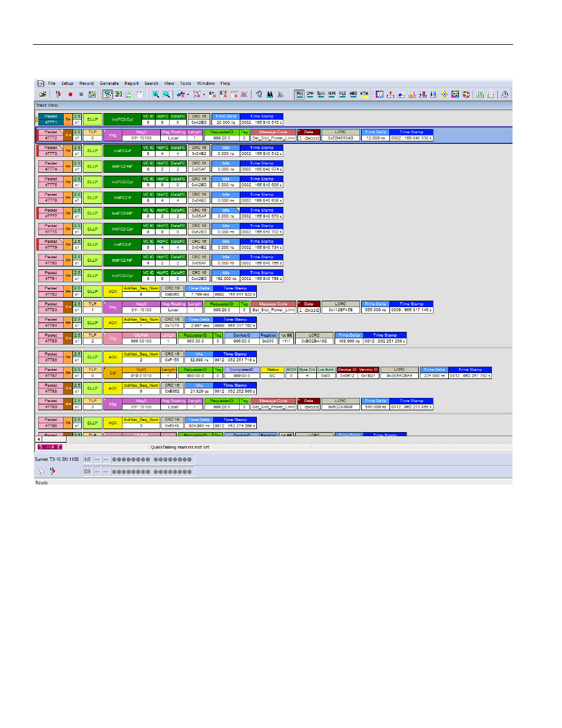562x728 pixels.
Task: Click the Time Delta 192.000 ns in packet 47781
Action: 226,279
